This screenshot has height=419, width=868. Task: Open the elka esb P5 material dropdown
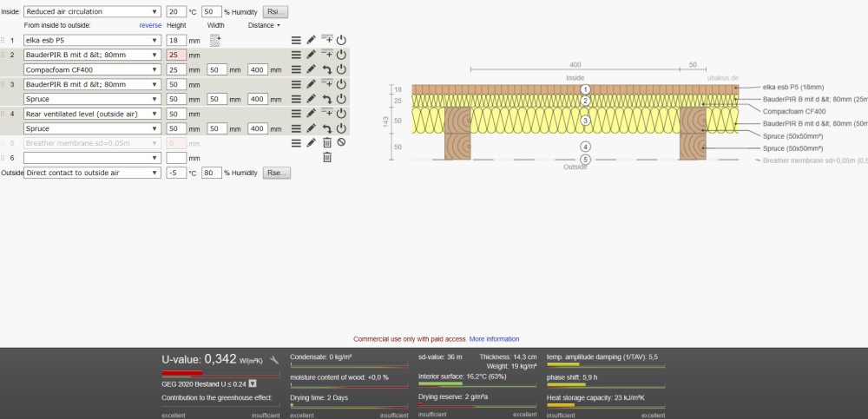93,41
